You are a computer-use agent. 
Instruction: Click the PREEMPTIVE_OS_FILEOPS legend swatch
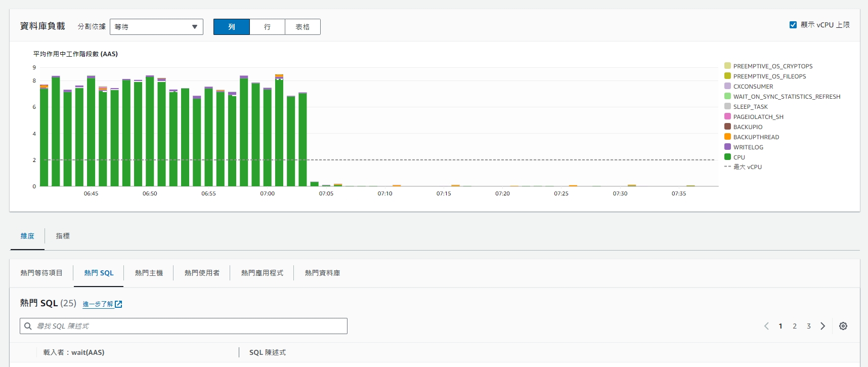point(727,76)
